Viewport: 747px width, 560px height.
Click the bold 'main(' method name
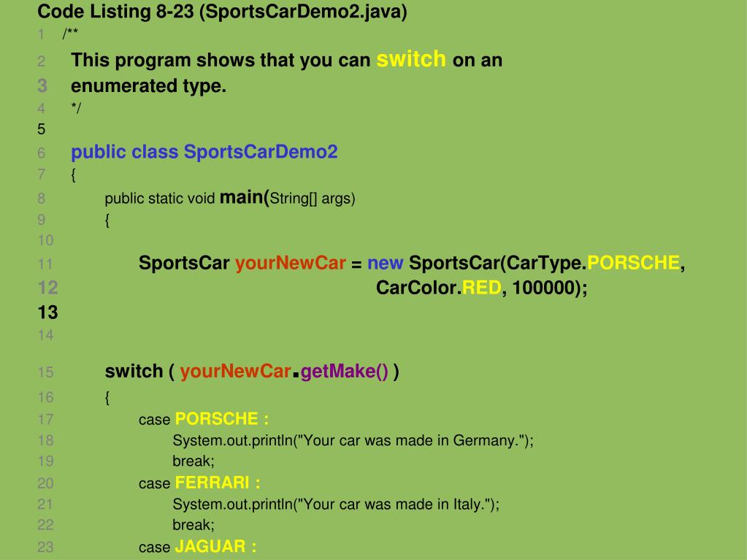[245, 197]
